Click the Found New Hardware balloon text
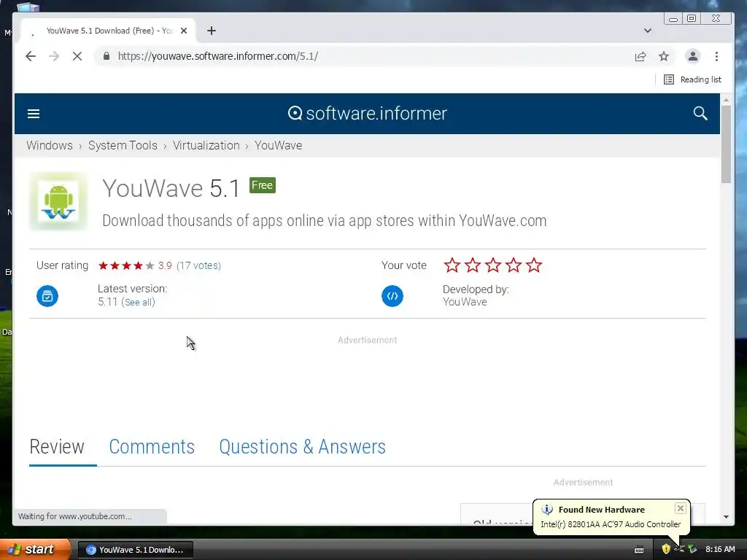The height and width of the screenshot is (560, 747). click(x=611, y=524)
